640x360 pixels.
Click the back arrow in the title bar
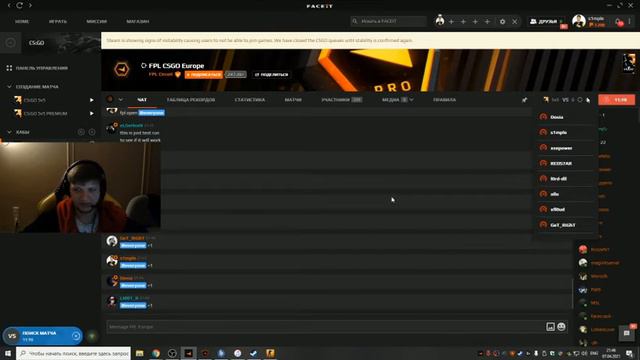pos(9,5)
